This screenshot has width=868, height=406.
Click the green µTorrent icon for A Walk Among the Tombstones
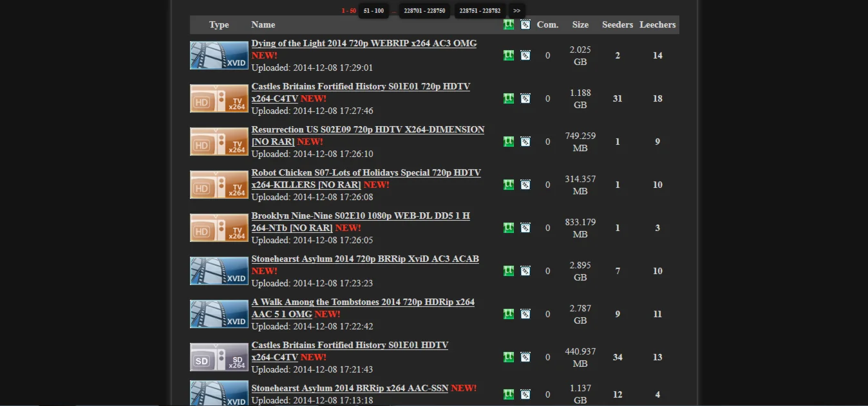509,314
